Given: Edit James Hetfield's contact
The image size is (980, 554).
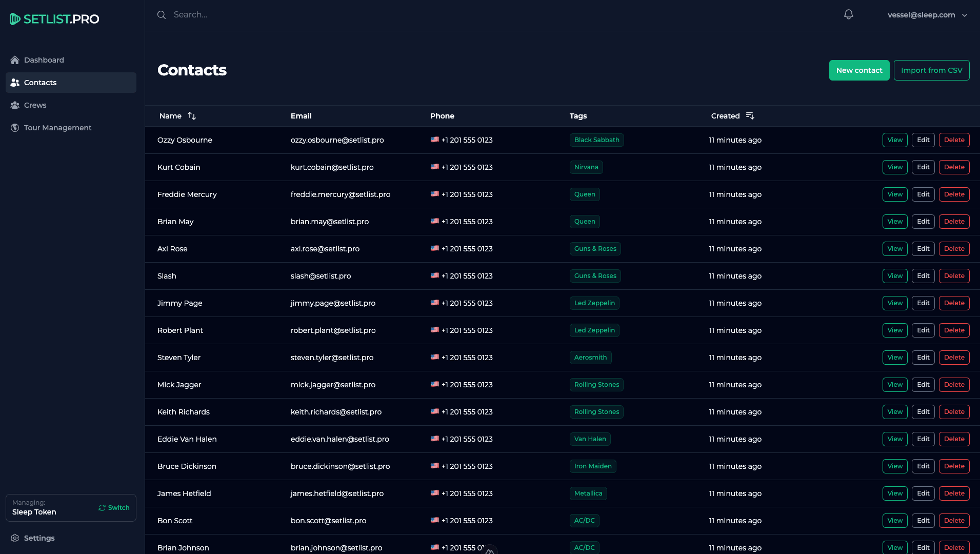Looking at the screenshot, I should [923, 493].
